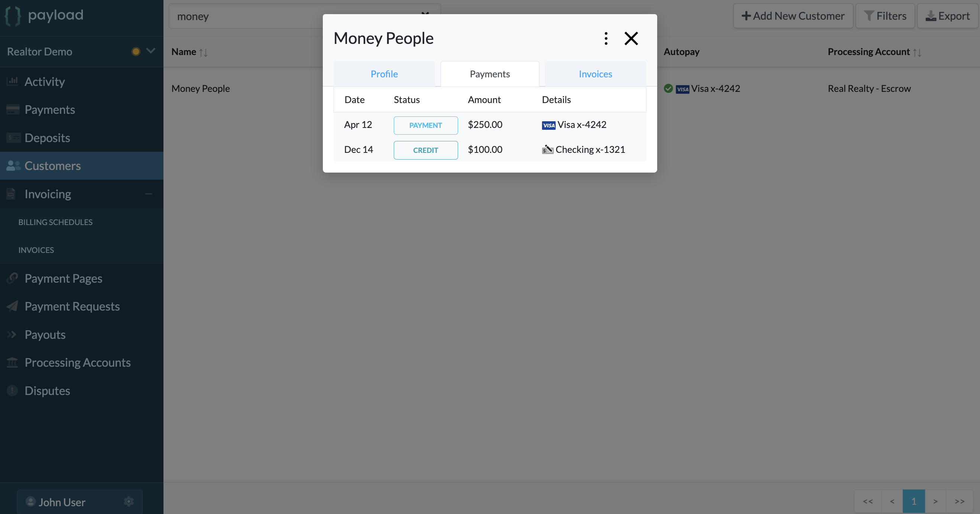Open Processing Accounts bank icon
Image resolution: width=980 pixels, height=514 pixels.
pos(13,363)
